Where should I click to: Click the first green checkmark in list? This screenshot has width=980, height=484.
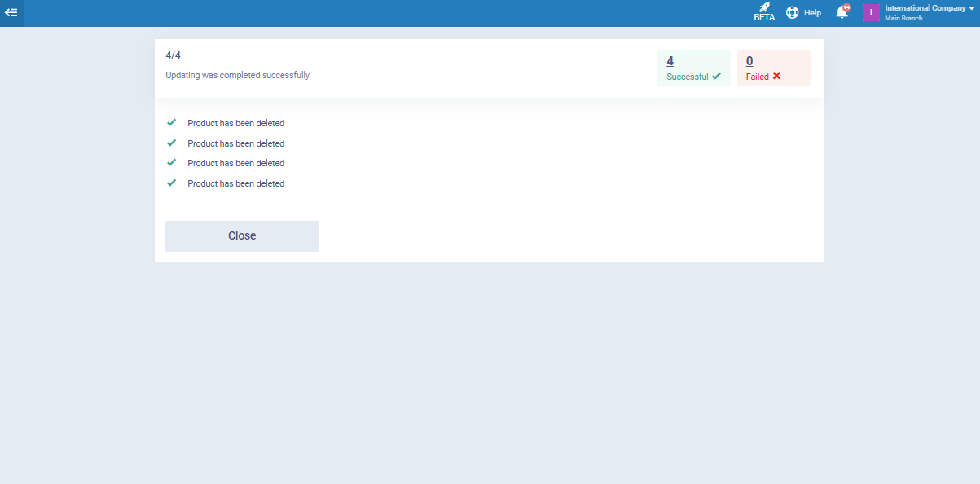coord(171,122)
